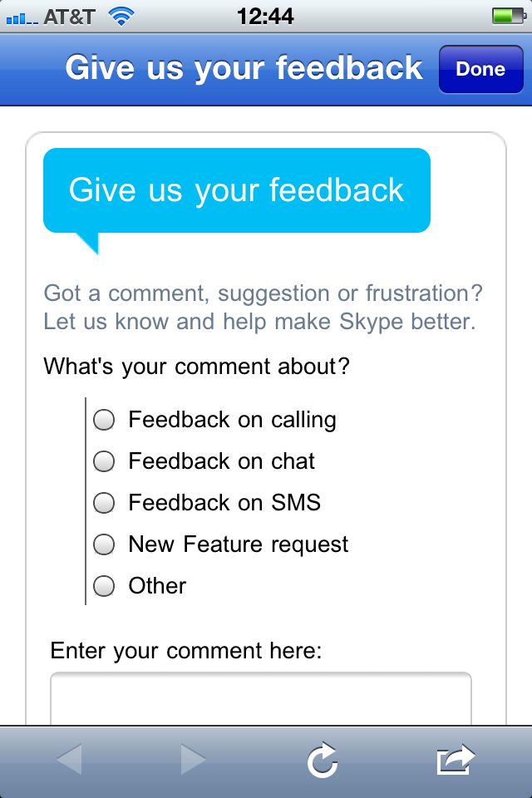Tap the battery indicator icon
532x798 pixels.
pos(507,16)
